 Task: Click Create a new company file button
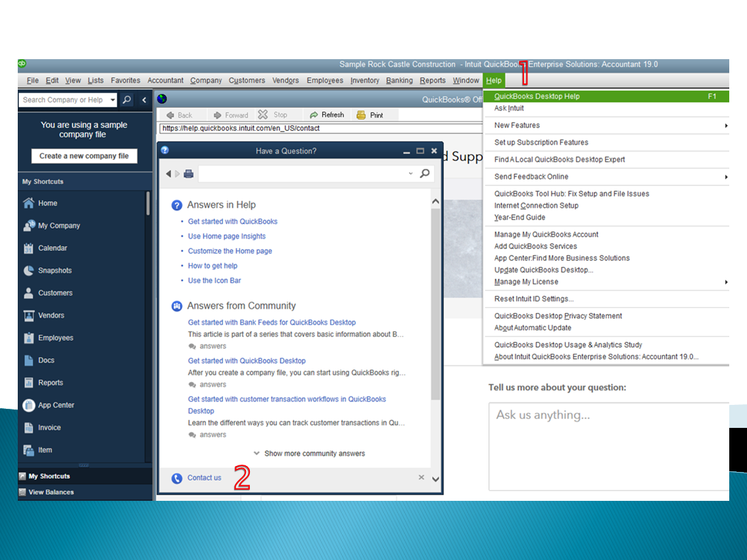[84, 156]
